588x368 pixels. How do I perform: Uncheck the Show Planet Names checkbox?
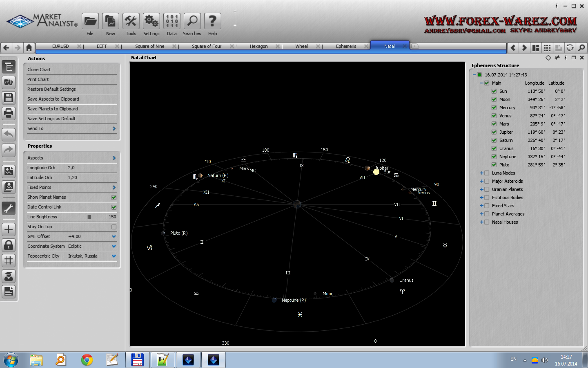pos(114,197)
